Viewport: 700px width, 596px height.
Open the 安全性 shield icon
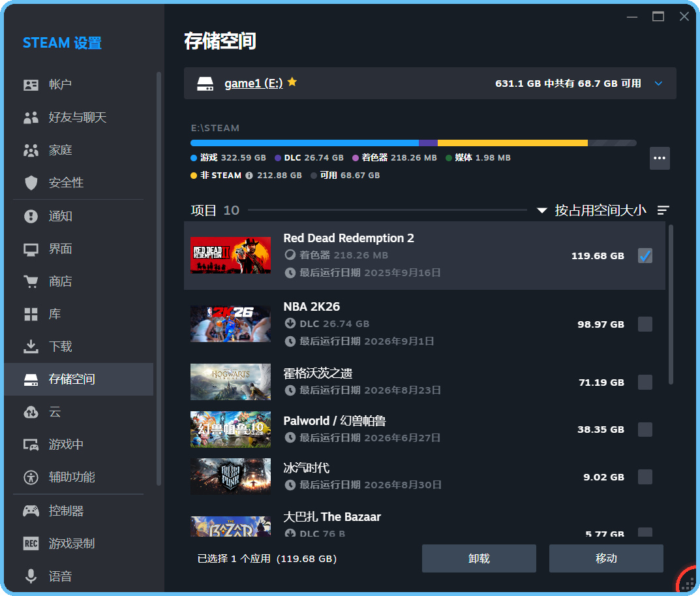[x=31, y=183]
